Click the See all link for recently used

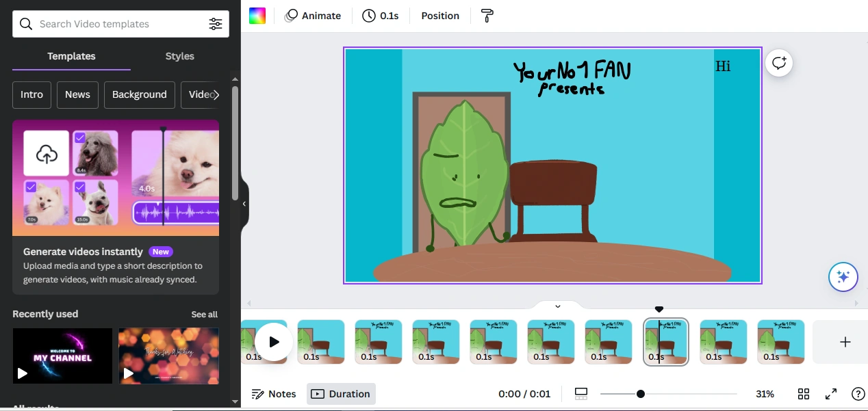[x=204, y=314]
